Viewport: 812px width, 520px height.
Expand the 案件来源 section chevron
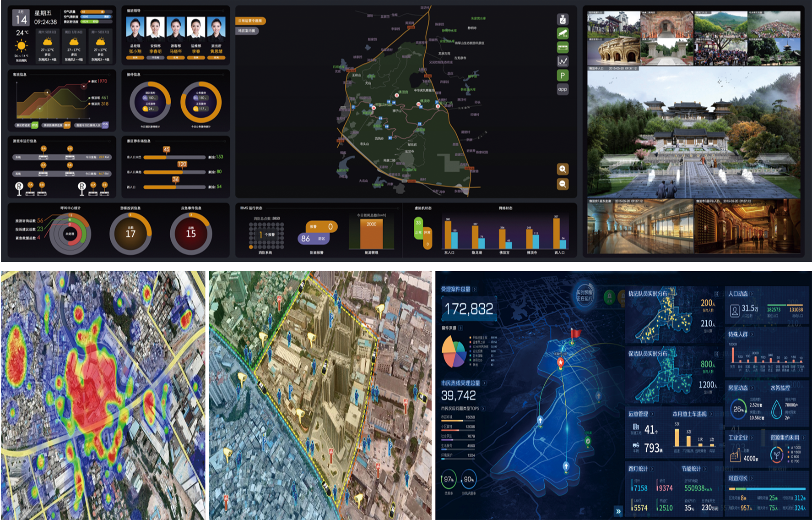[460, 328]
